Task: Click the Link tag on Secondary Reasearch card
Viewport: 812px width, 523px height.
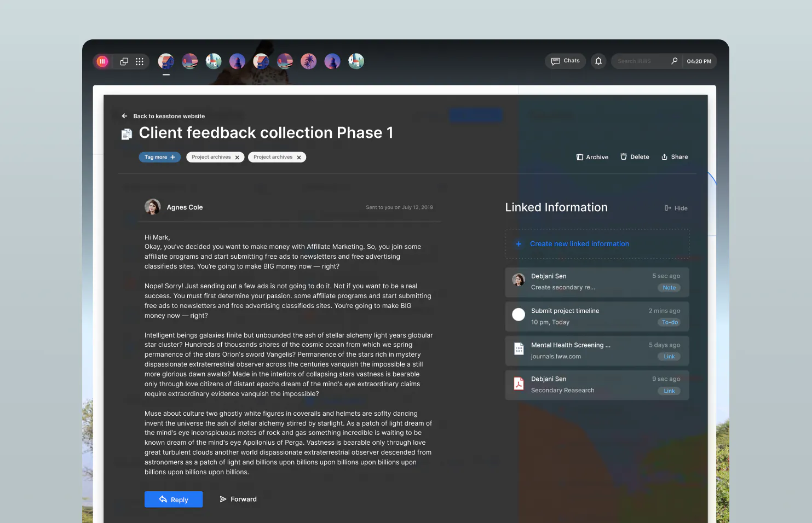Action: pos(669,391)
